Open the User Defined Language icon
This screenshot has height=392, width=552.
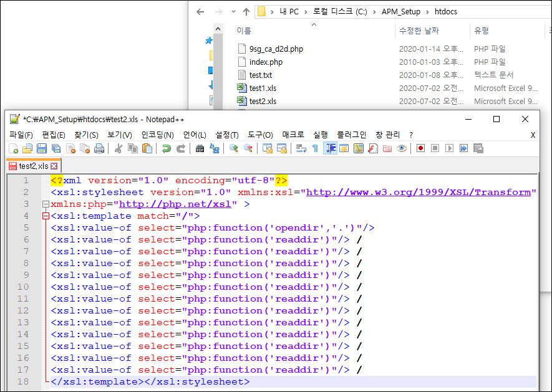[344, 148]
